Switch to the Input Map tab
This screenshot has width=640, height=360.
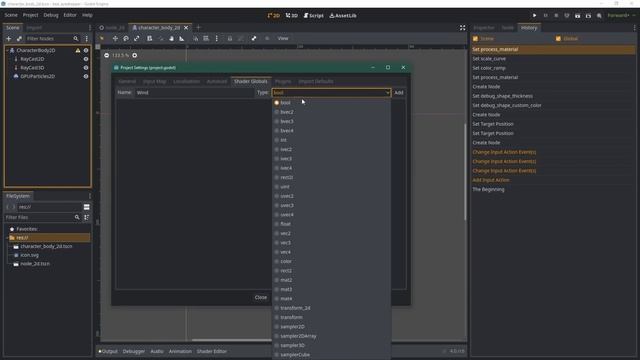pos(154,81)
